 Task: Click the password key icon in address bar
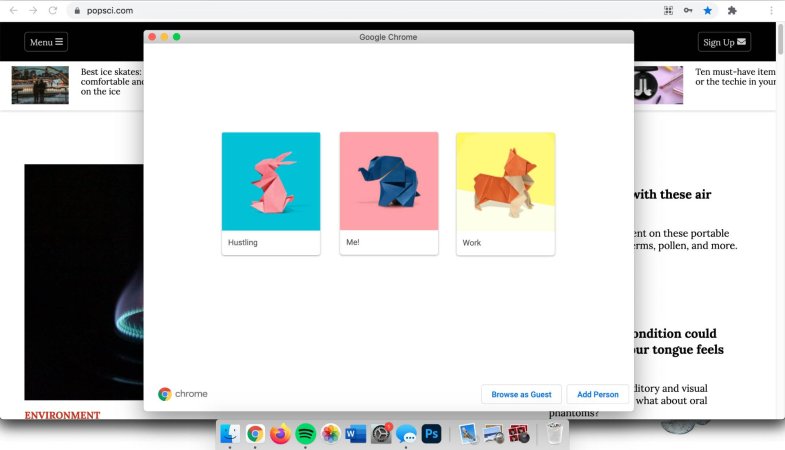coord(688,10)
